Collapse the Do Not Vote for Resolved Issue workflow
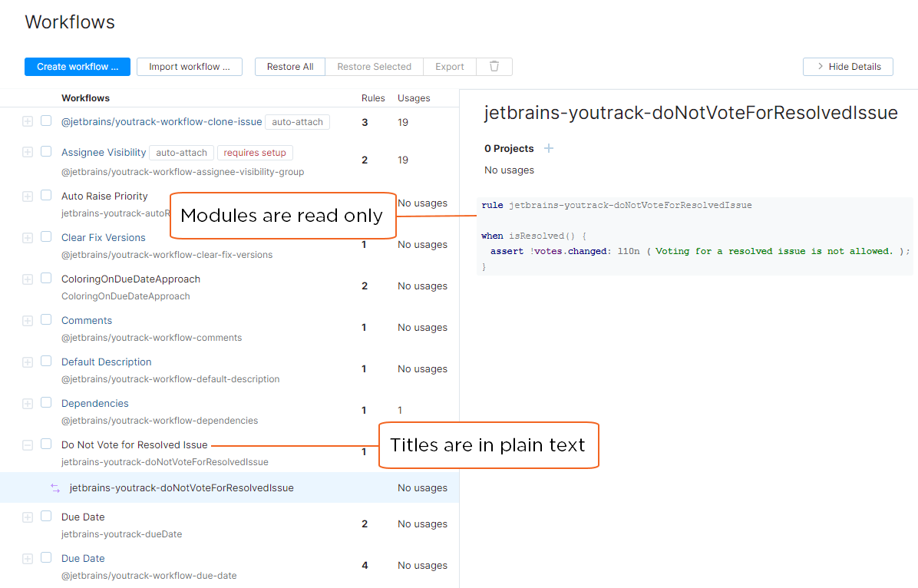Image resolution: width=918 pixels, height=588 pixels. 28,444
